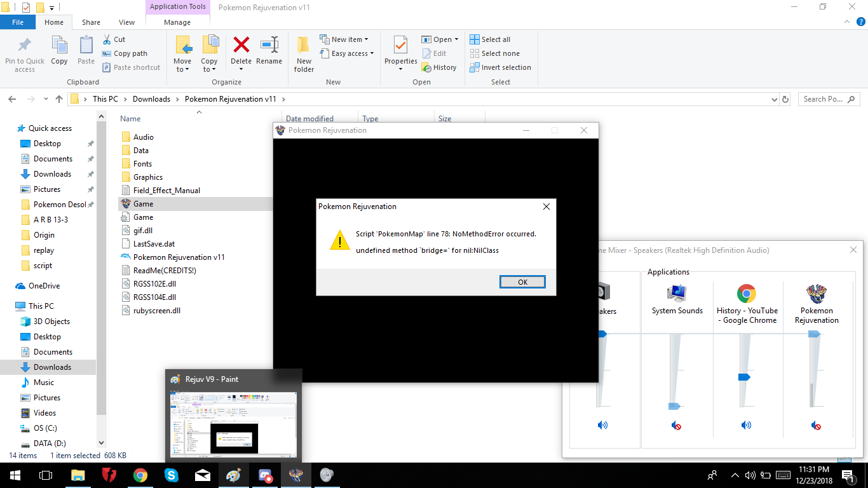Unmute Pokemon Rejuvenation in volume mixer
868x488 pixels.
[x=816, y=425]
